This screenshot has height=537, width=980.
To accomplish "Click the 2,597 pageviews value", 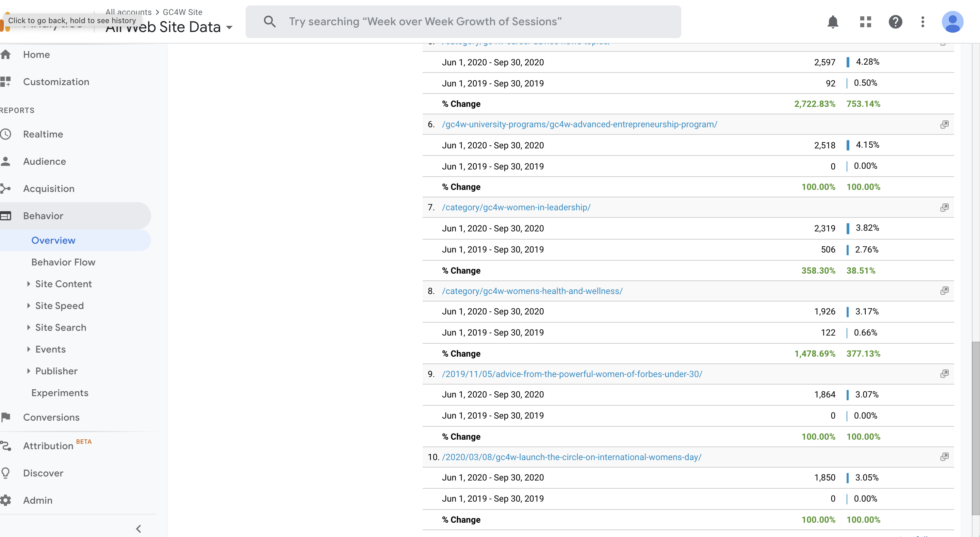I will coord(824,62).
